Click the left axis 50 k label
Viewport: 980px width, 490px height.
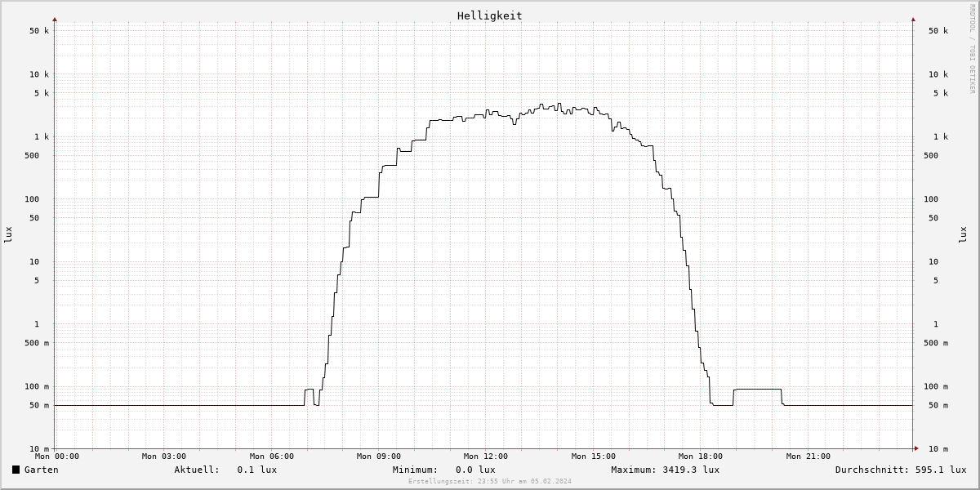[x=39, y=31]
